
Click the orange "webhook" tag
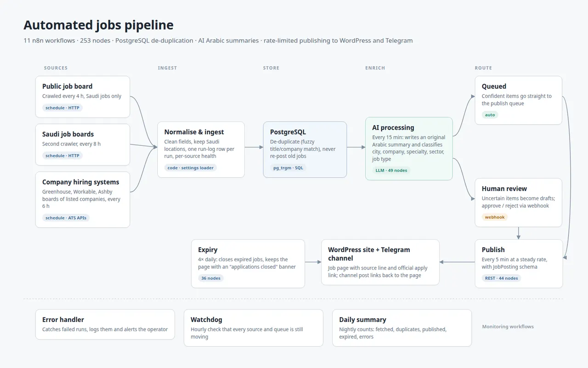pos(495,217)
